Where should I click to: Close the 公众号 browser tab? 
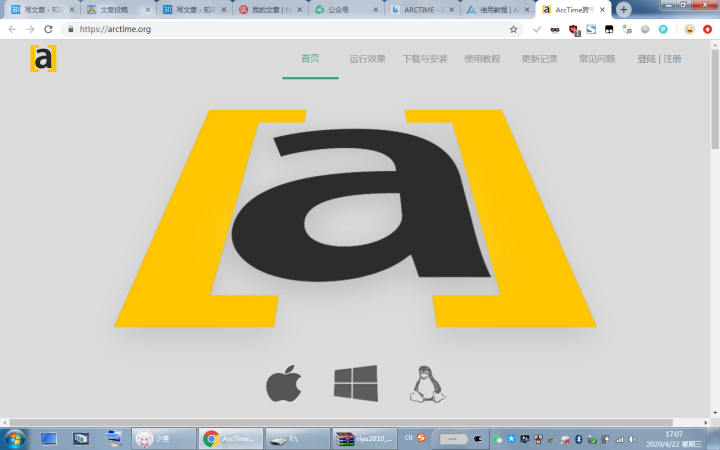coord(375,10)
